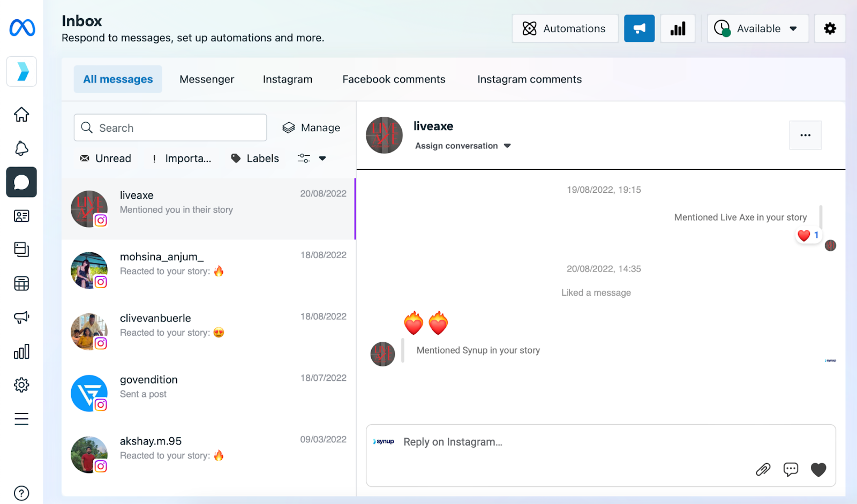Switch to the Instagram tab
The height and width of the screenshot is (504, 857).
pos(287,79)
